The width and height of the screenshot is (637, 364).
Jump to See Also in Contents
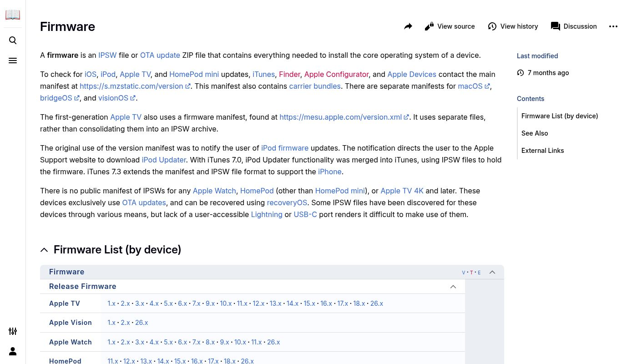[535, 133]
